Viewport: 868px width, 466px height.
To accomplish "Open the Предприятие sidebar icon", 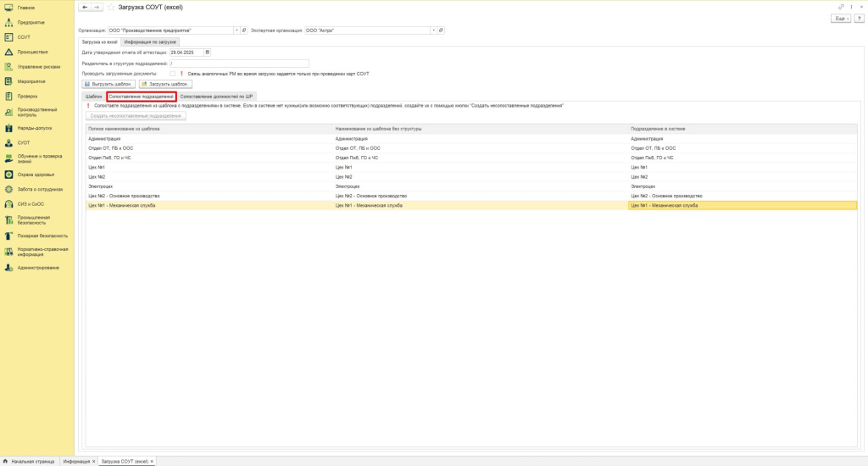I will 8,23.
